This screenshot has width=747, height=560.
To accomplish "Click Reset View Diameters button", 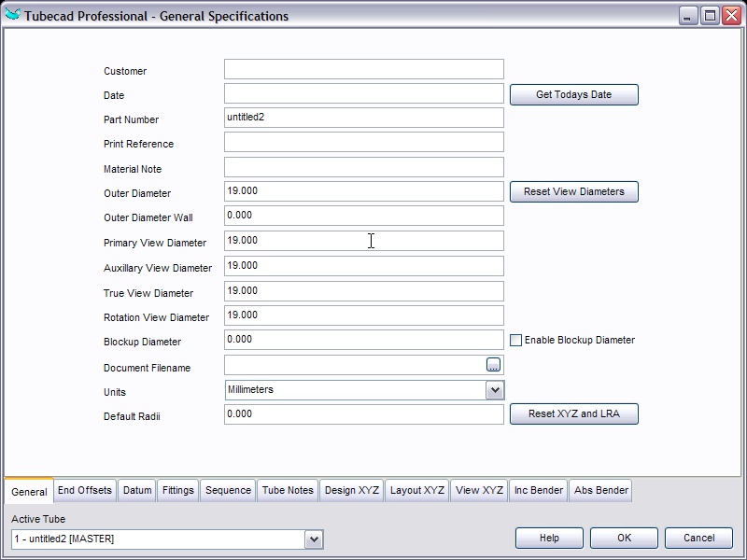I will point(573,191).
